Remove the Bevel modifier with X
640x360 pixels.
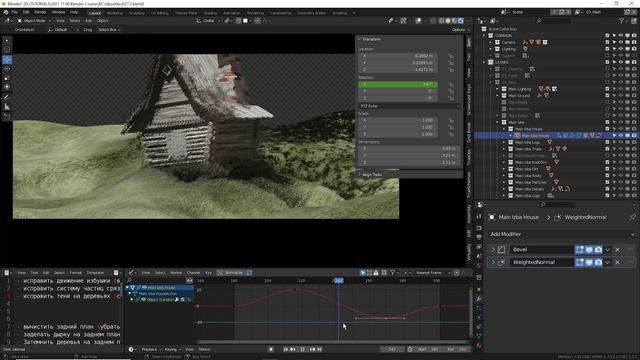pos(617,249)
